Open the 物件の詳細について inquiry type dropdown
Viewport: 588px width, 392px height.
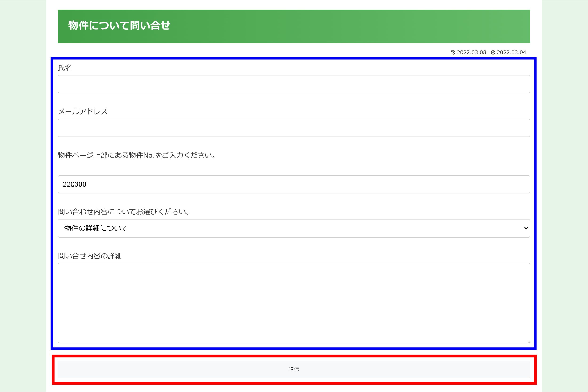tap(294, 228)
